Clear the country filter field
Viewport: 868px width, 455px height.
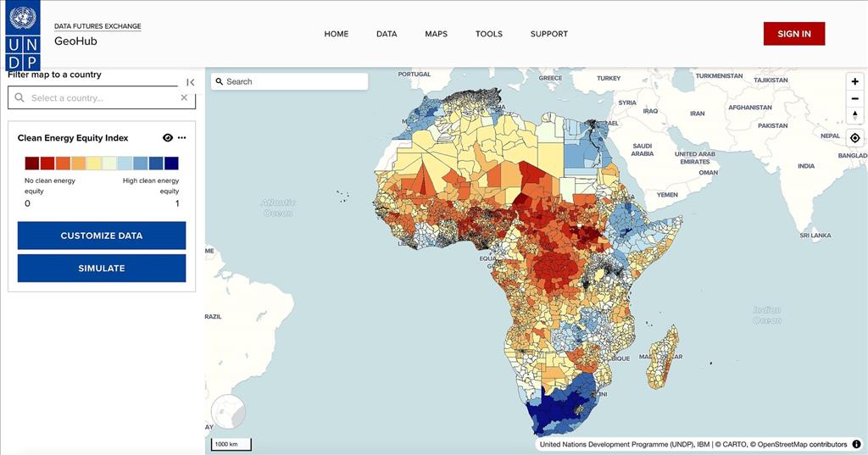[x=184, y=97]
